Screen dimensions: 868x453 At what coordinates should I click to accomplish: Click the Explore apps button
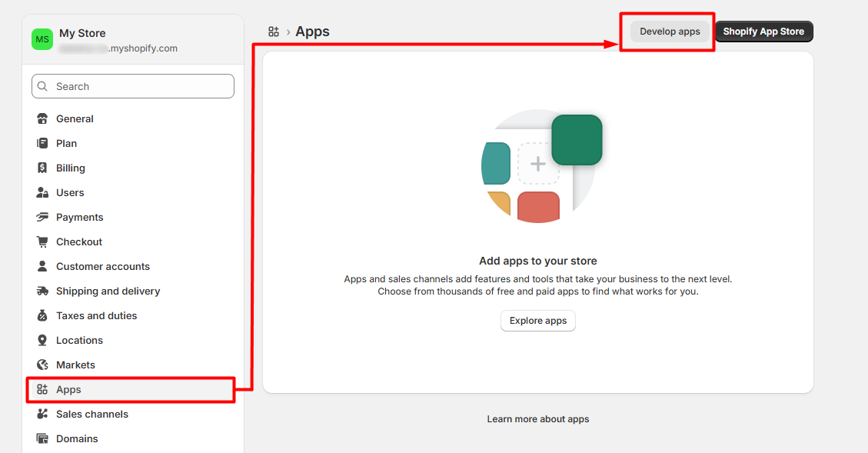(x=537, y=321)
